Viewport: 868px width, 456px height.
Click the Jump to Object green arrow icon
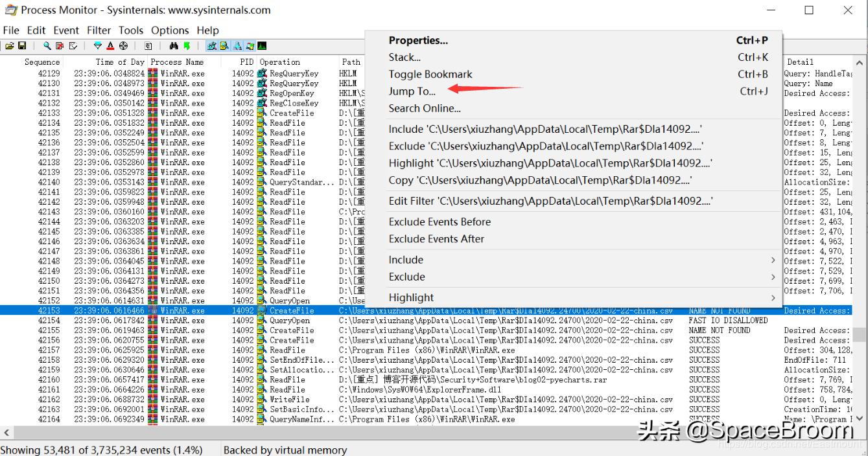[x=187, y=46]
